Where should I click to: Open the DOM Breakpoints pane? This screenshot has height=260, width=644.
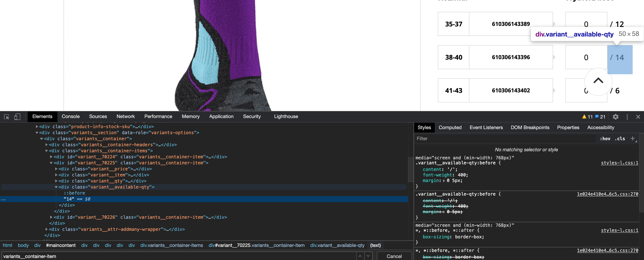(x=530, y=128)
